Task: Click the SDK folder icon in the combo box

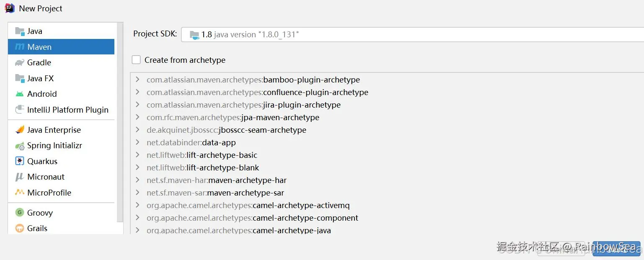Action: [194, 35]
